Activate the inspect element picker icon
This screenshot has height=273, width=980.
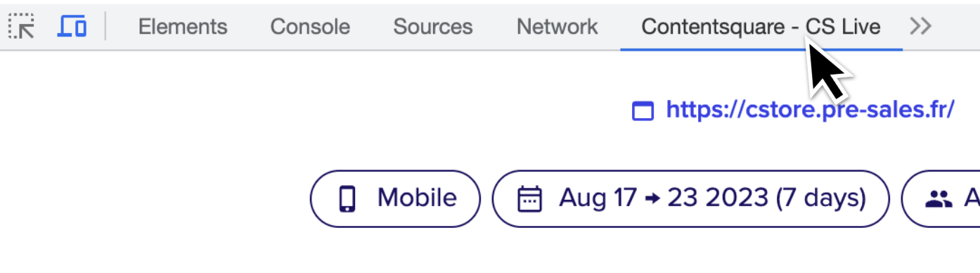pyautogui.click(x=22, y=27)
